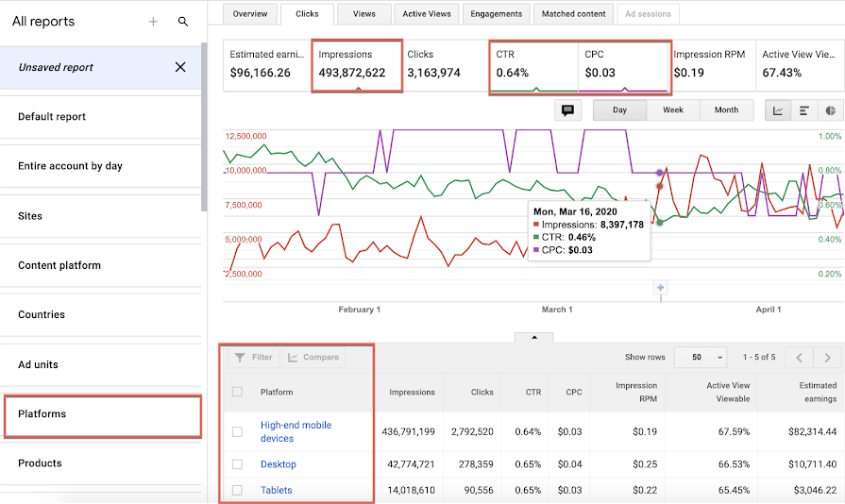Set chart granularity to Week
This screenshot has width=845, height=504.
click(x=673, y=110)
